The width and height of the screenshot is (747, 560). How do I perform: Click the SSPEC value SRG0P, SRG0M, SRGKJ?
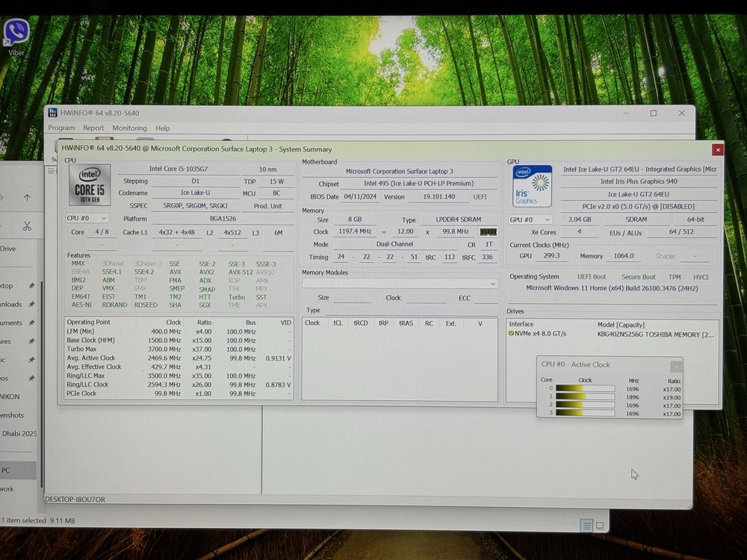tap(195, 206)
